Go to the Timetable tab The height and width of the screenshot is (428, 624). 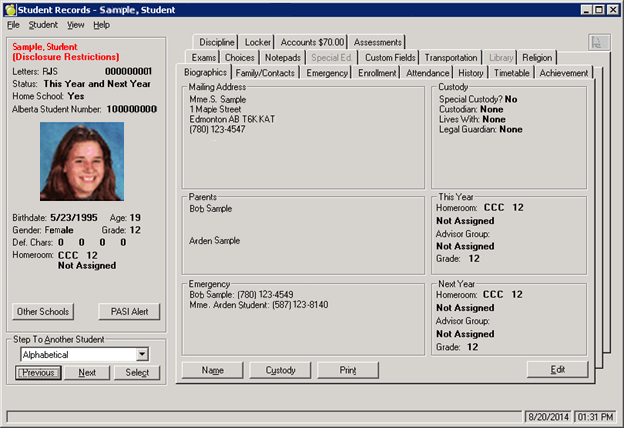(x=510, y=73)
